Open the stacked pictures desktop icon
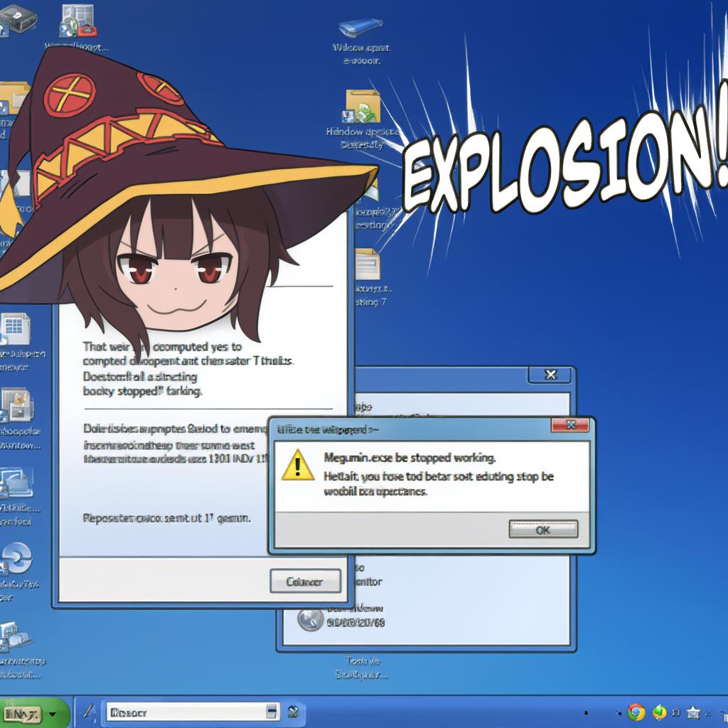 click(16, 483)
